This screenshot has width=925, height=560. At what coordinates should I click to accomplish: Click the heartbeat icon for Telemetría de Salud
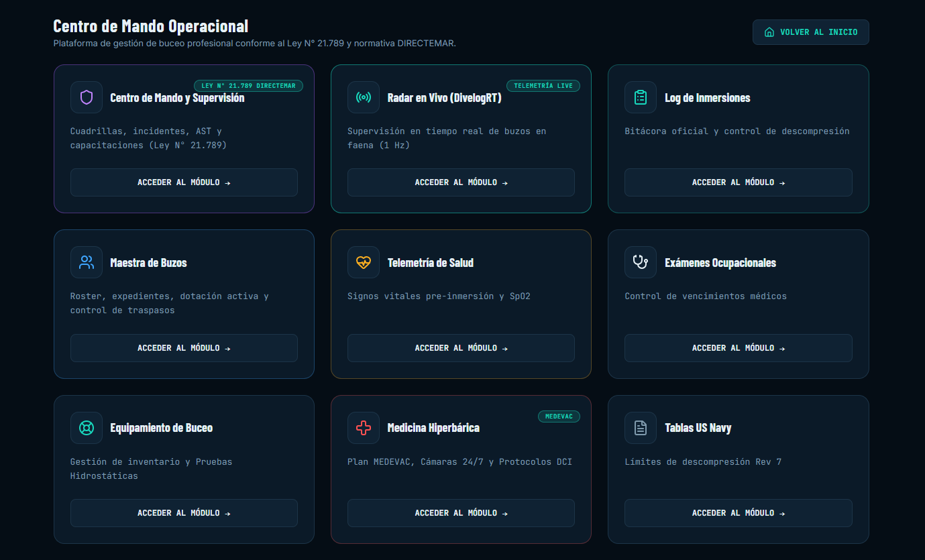coord(364,262)
